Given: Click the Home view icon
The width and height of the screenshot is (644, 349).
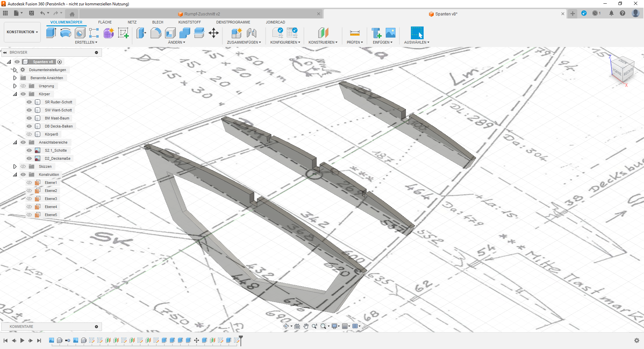Looking at the screenshot, I should click(x=72, y=14).
